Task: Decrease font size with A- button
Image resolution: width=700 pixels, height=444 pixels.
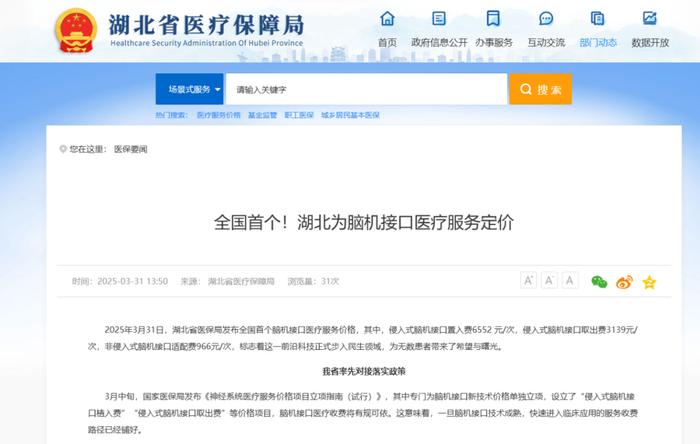Action: (x=549, y=281)
